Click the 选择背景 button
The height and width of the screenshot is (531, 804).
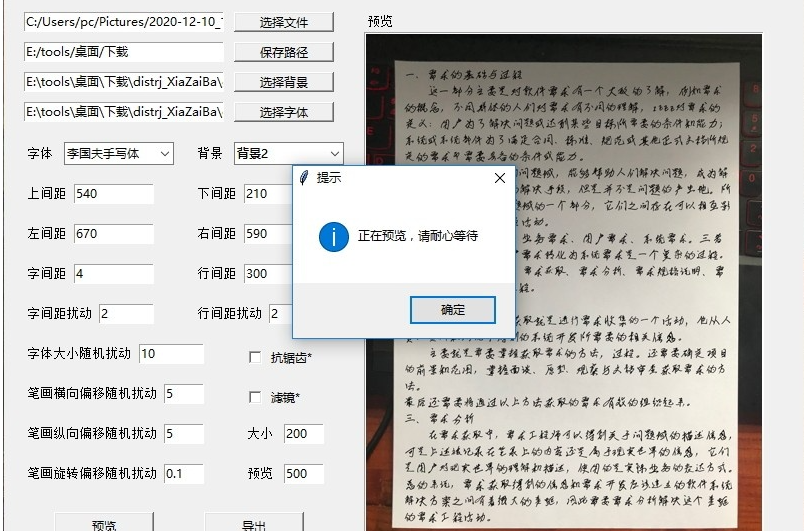[284, 82]
